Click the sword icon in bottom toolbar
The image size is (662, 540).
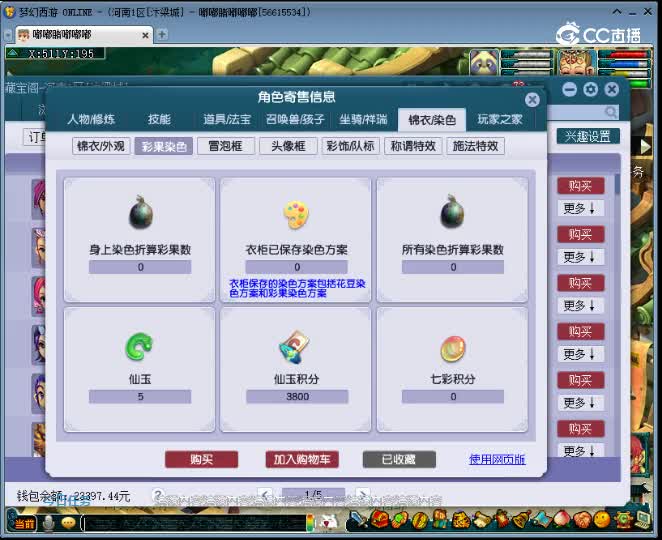coord(359,520)
